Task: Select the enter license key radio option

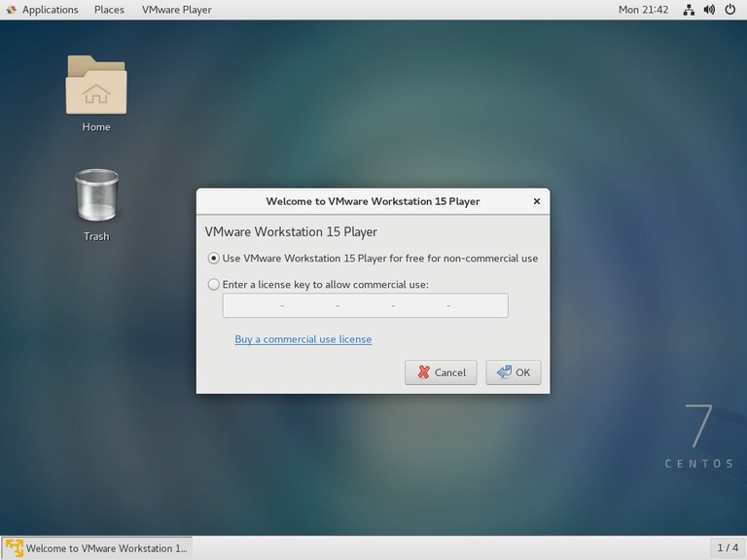Action: pos(214,285)
